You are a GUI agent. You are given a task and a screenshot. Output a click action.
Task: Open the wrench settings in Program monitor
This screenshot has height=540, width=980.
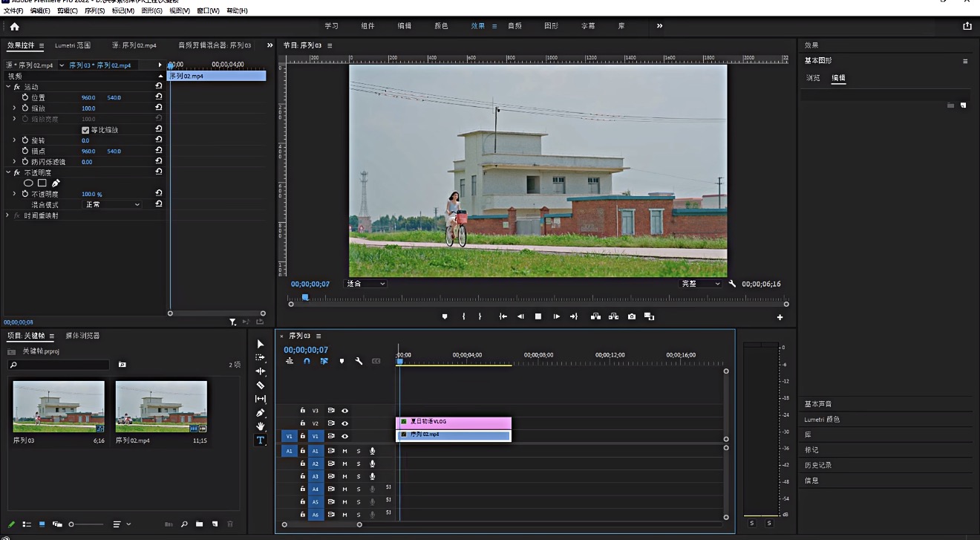click(732, 284)
